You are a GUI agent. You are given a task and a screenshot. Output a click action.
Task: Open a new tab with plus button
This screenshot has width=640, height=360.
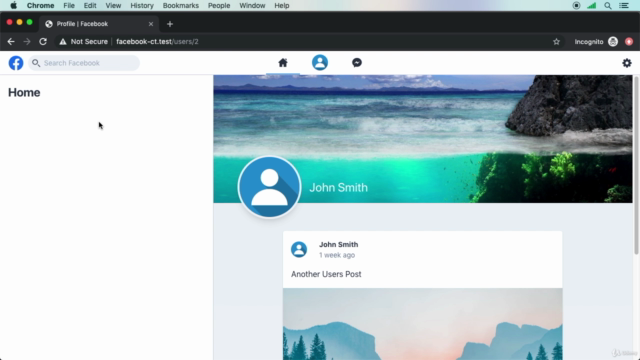tap(170, 24)
